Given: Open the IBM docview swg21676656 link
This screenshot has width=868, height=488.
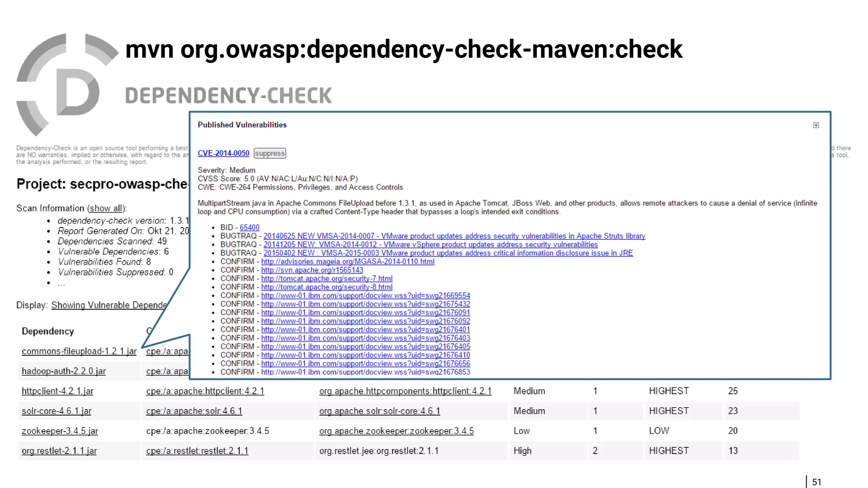Looking at the screenshot, I should pyautogui.click(x=366, y=363).
